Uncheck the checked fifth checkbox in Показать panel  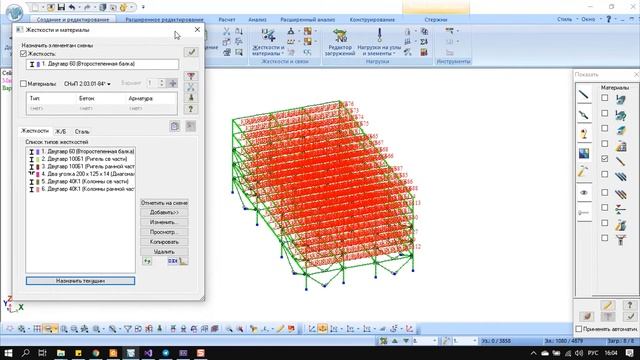tap(604, 159)
